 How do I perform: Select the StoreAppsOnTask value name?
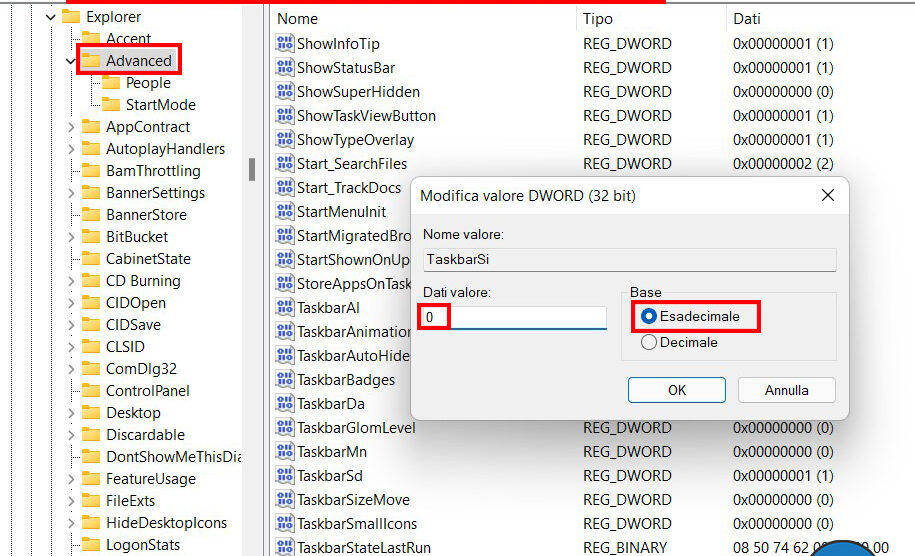click(354, 284)
